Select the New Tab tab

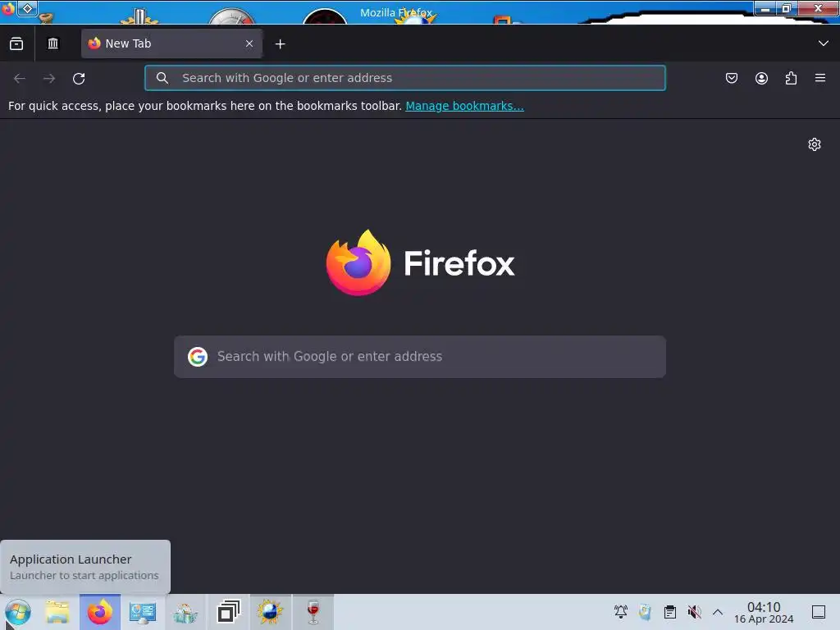tap(171, 43)
